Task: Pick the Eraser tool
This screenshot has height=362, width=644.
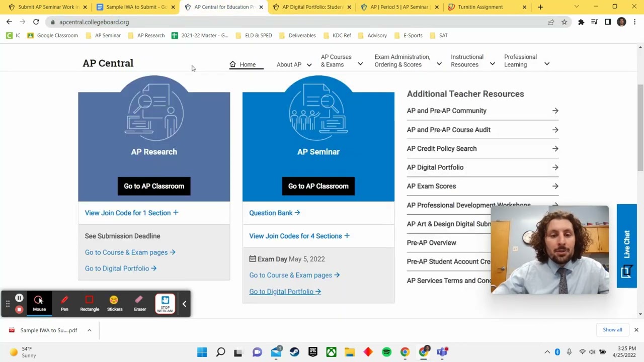Action: click(140, 304)
